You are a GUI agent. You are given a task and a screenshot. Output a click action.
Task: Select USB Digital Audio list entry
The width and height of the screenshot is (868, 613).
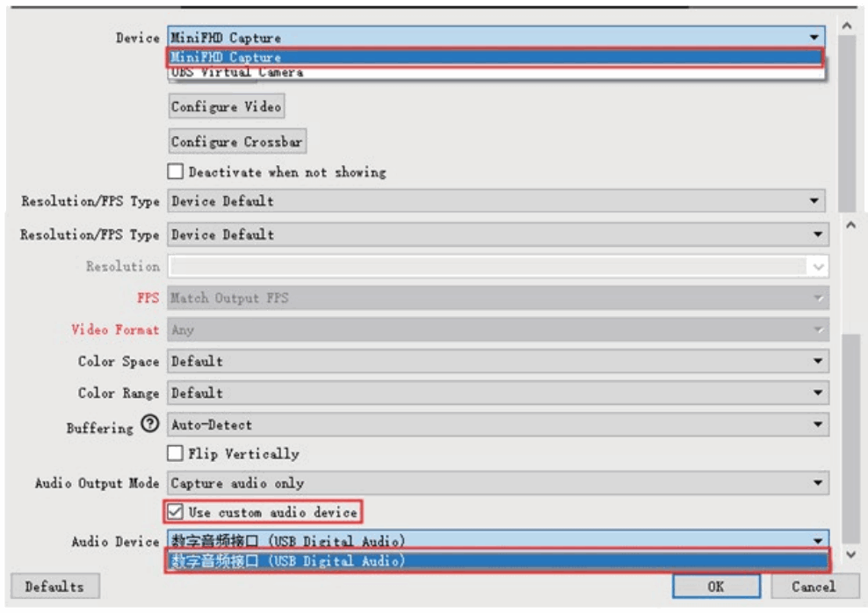coord(497,560)
